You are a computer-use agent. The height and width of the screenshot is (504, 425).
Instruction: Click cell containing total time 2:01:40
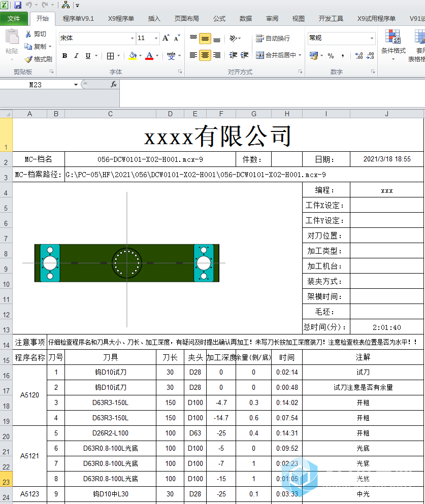tap(387, 327)
